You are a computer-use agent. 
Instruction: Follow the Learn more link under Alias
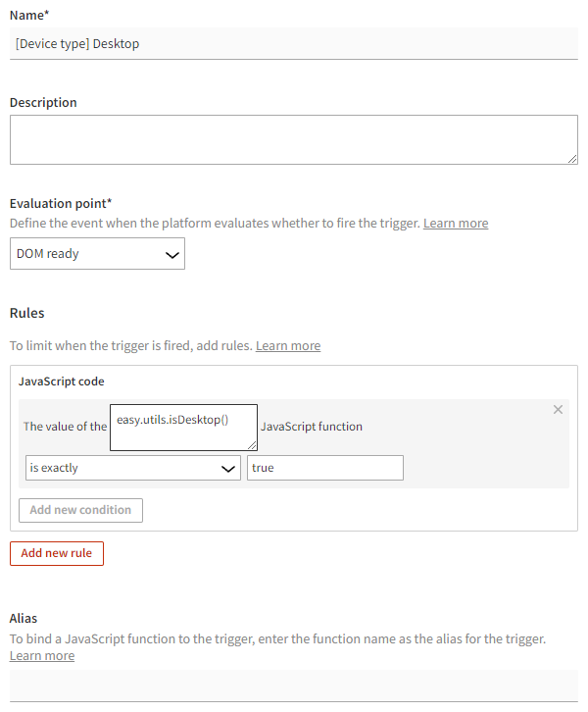click(42, 656)
